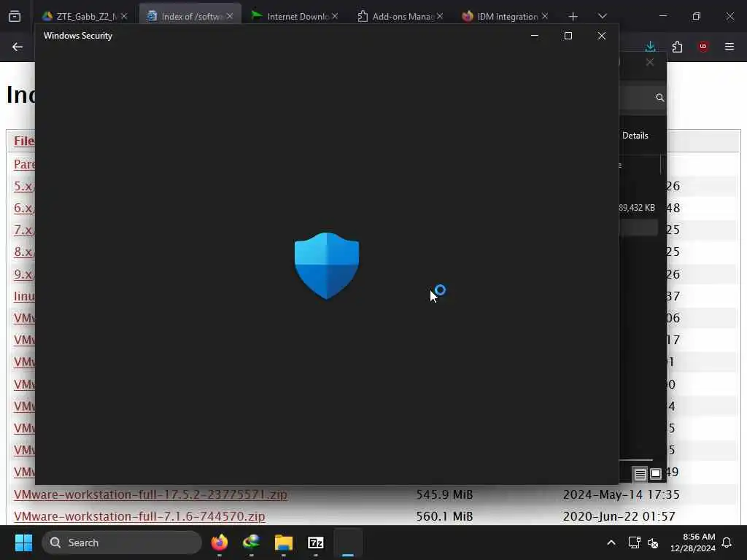The width and height of the screenshot is (747, 560).
Task: Click the search icon in File Explorer
Action: click(659, 98)
